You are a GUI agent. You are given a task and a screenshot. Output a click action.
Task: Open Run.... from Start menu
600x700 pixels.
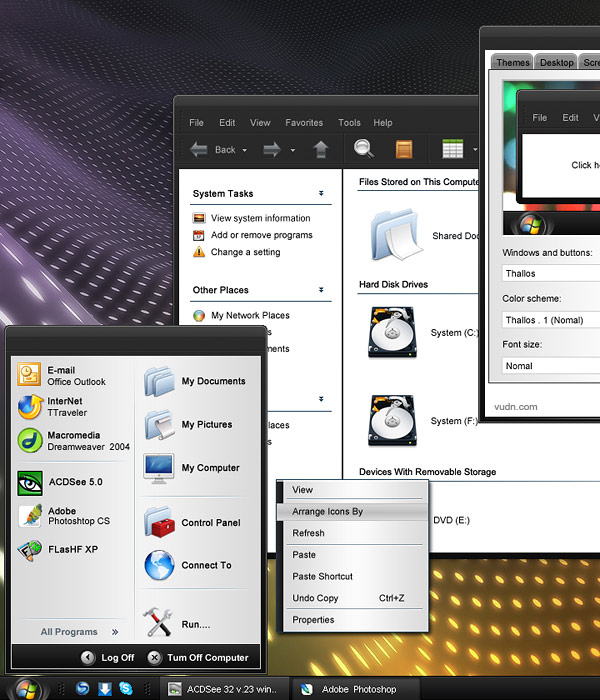pyautogui.click(x=177, y=623)
